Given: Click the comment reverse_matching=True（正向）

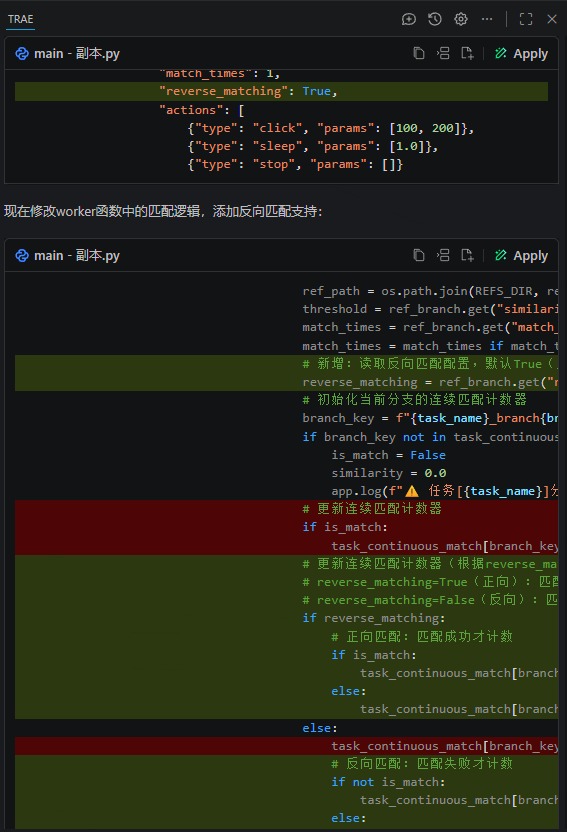Looking at the screenshot, I should 430,582.
